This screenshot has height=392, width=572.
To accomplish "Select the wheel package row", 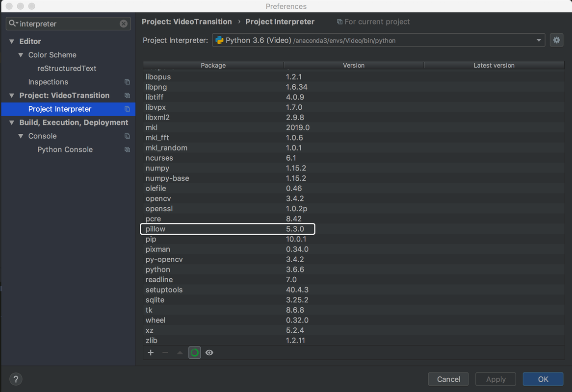I will tap(354, 320).
